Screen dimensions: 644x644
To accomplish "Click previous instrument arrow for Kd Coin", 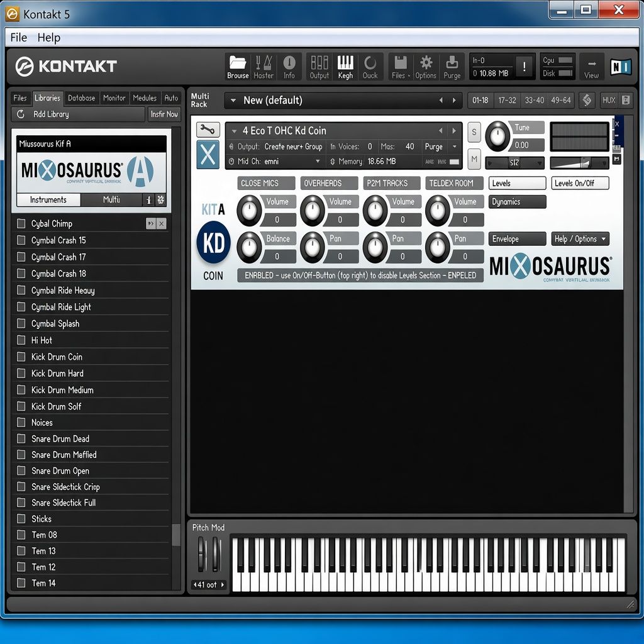I will click(441, 131).
